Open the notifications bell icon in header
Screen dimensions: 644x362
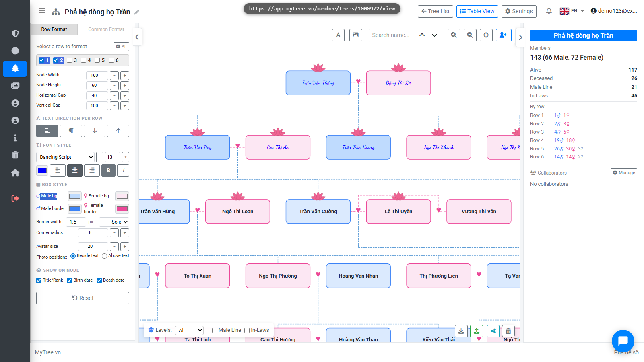549,11
